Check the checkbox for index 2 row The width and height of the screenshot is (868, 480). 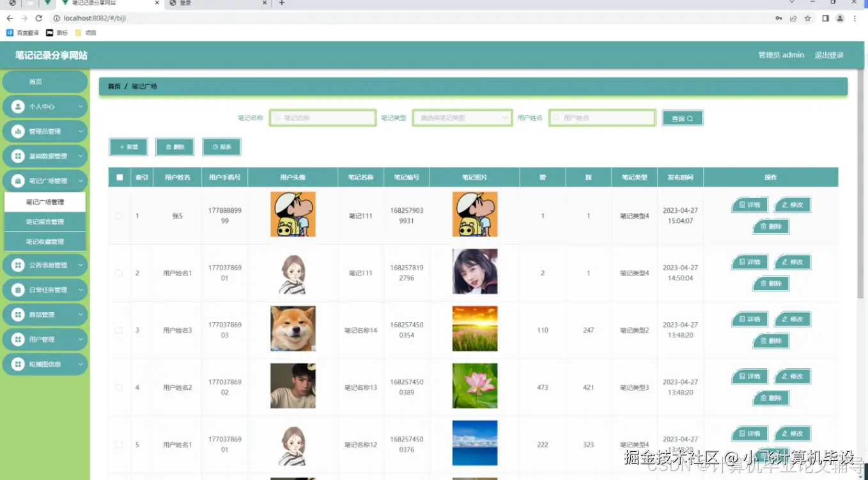pos(119,273)
